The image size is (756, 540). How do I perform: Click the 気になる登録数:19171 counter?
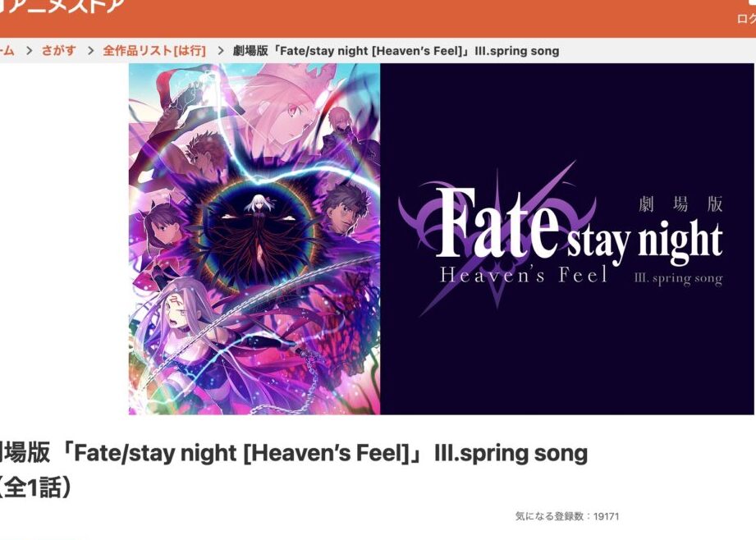point(567,516)
